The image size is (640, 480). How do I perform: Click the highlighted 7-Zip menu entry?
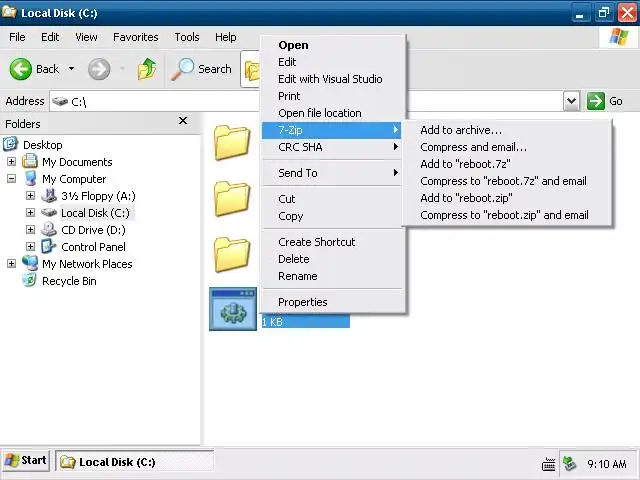point(332,130)
